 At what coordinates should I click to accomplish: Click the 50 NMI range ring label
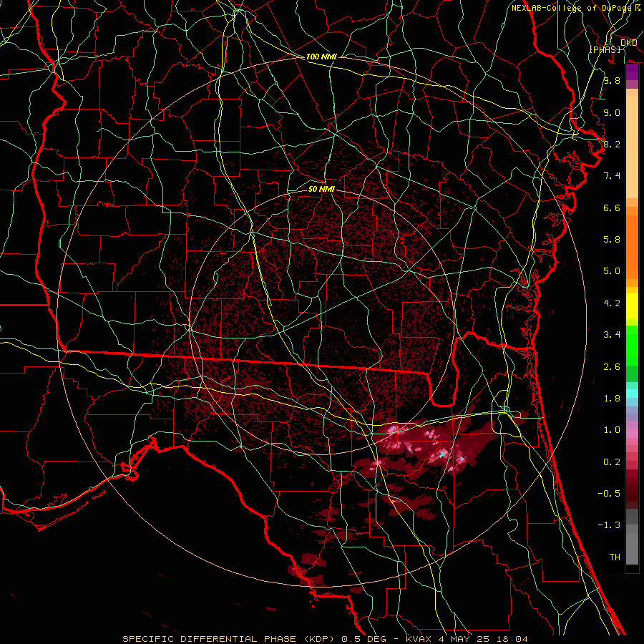point(321,189)
